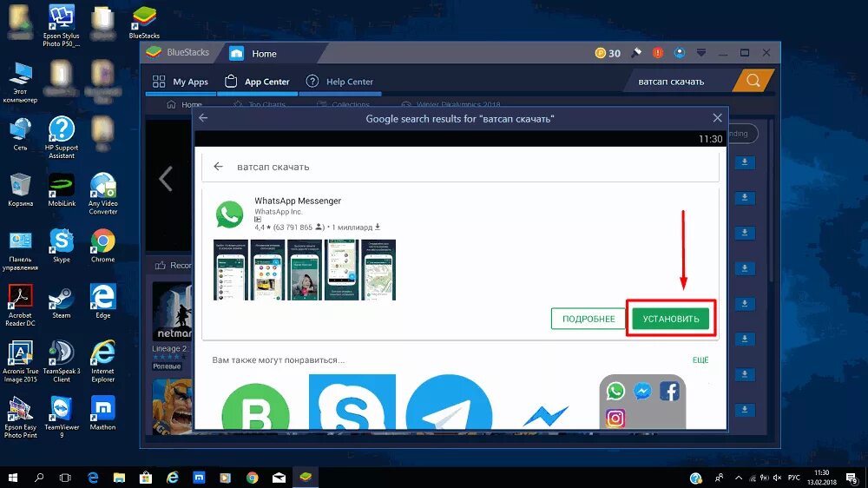Open the Acrobat Reader DC desktop icon
Image resolution: width=868 pixels, height=488 pixels.
(x=21, y=305)
